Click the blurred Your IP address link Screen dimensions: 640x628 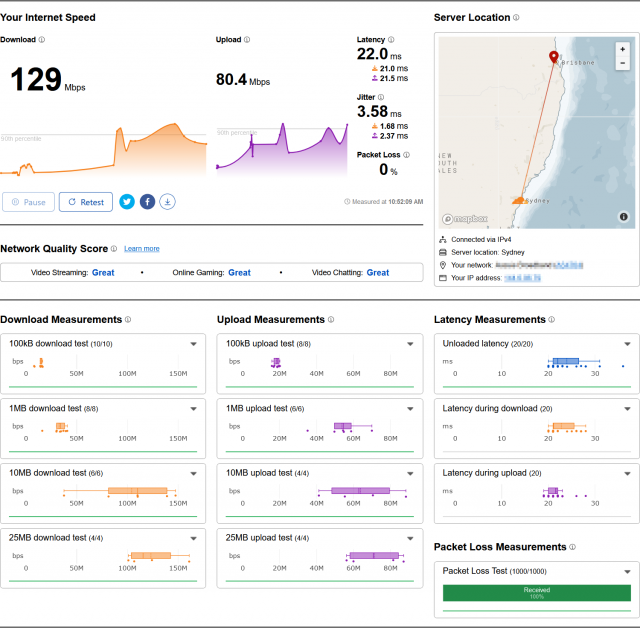tap(522, 278)
